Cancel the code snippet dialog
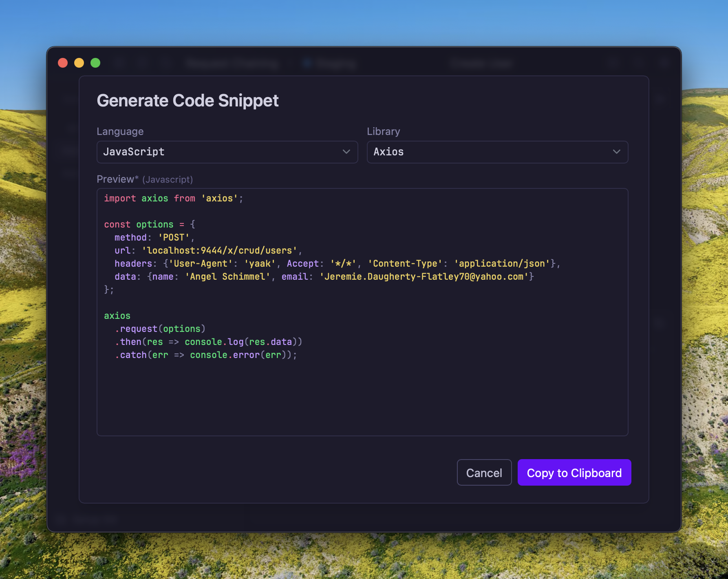This screenshot has width=728, height=579. pos(484,473)
